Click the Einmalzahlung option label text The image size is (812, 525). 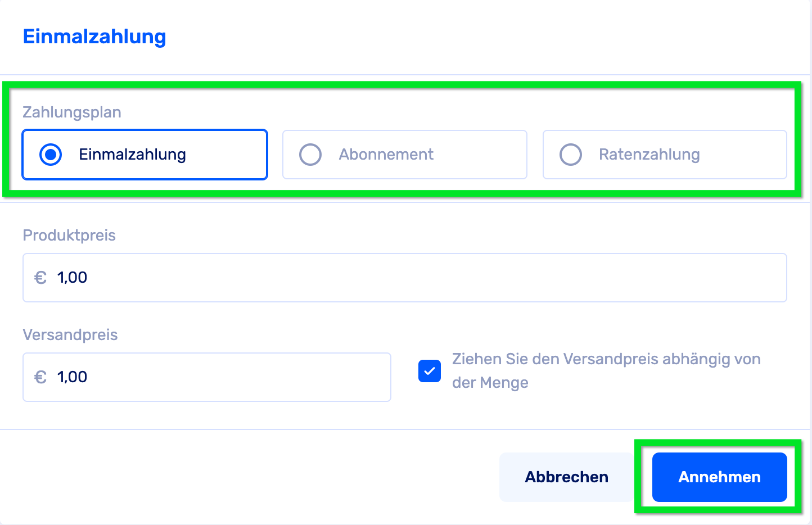pos(132,155)
